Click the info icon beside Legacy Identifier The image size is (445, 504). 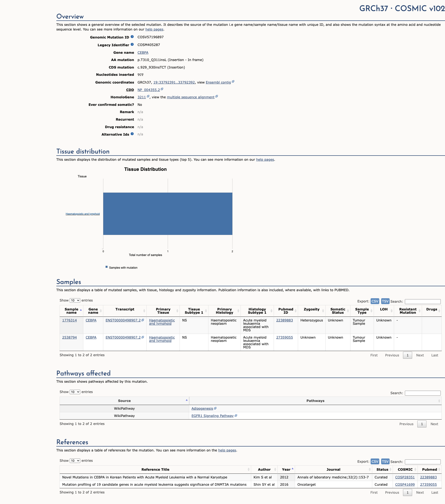click(x=132, y=44)
